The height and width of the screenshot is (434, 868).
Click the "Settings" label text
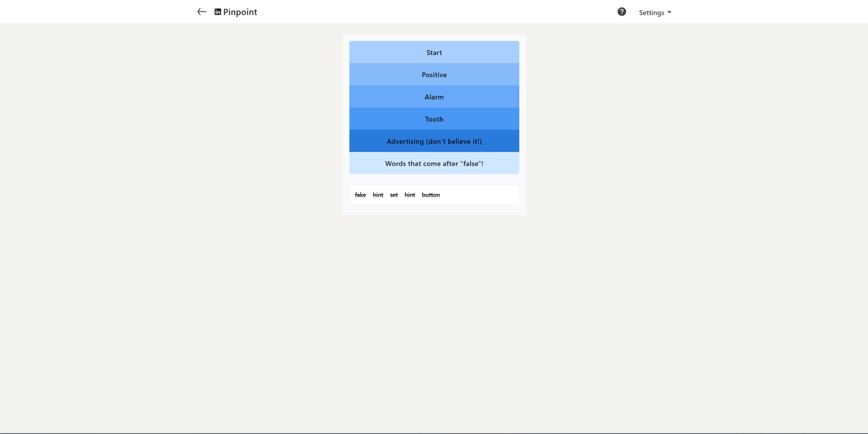[651, 12]
